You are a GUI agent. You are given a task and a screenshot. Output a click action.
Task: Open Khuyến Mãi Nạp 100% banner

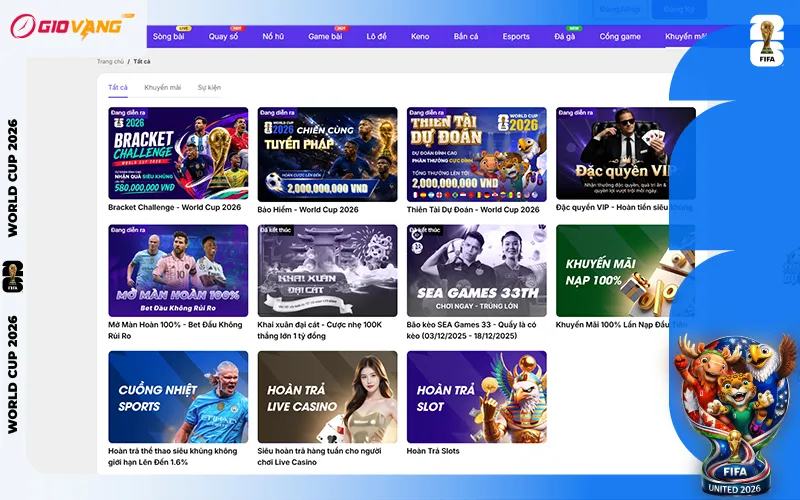pos(626,270)
